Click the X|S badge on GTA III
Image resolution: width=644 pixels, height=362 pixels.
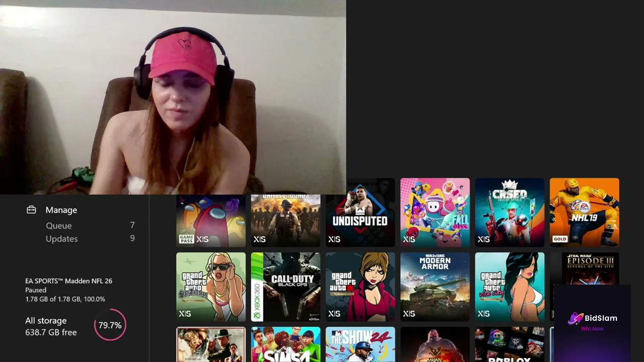click(334, 314)
